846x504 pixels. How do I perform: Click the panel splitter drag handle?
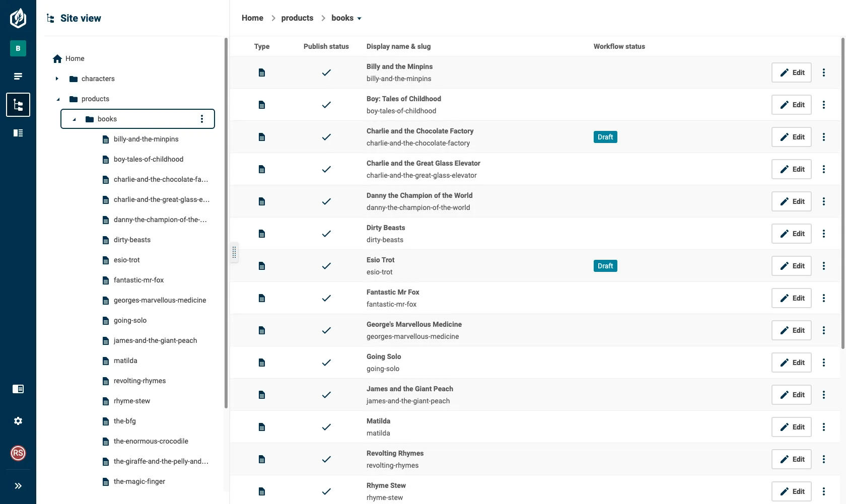[x=234, y=253]
